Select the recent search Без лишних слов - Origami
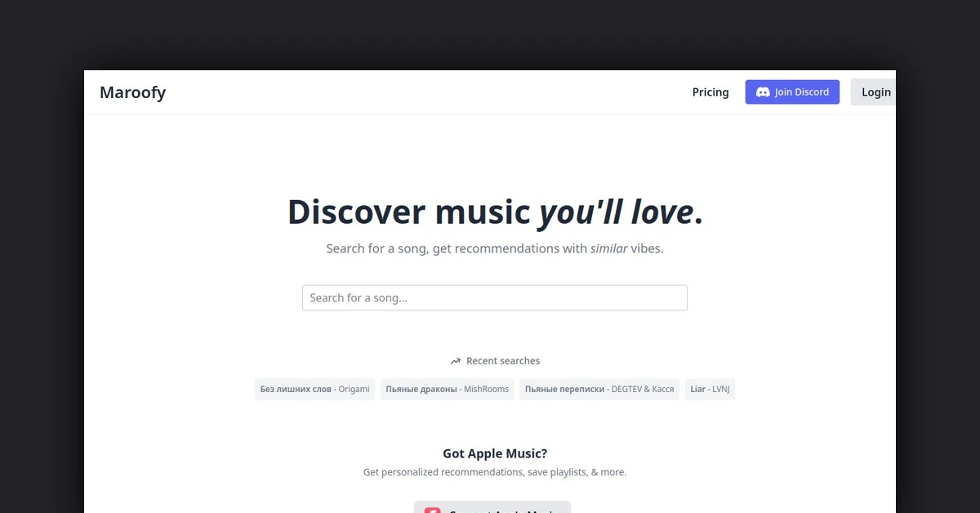The height and width of the screenshot is (513, 980). (x=315, y=389)
